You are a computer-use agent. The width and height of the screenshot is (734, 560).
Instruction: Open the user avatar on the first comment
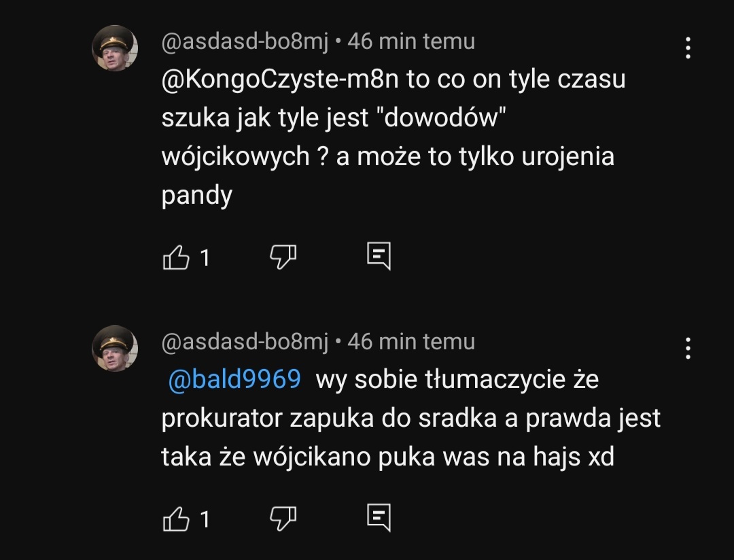coord(115,48)
